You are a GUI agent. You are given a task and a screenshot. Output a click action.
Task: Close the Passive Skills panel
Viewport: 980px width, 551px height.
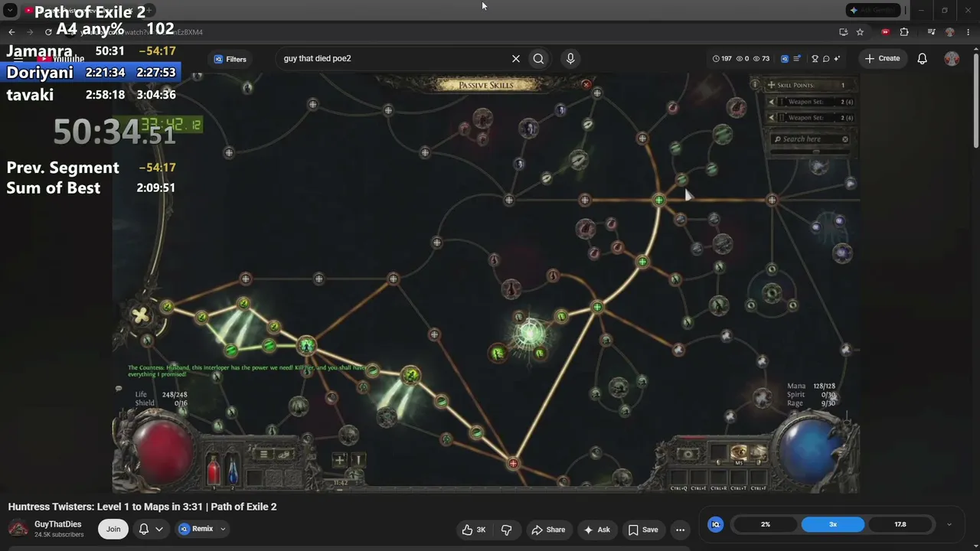coord(586,84)
